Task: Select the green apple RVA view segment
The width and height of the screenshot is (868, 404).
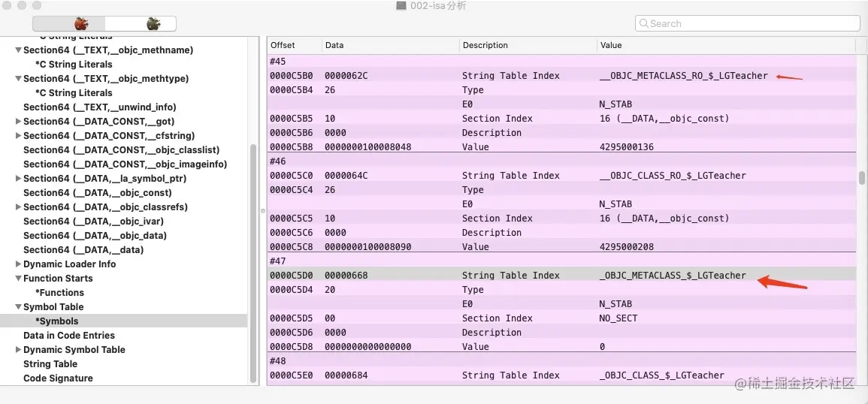Action: (x=141, y=23)
